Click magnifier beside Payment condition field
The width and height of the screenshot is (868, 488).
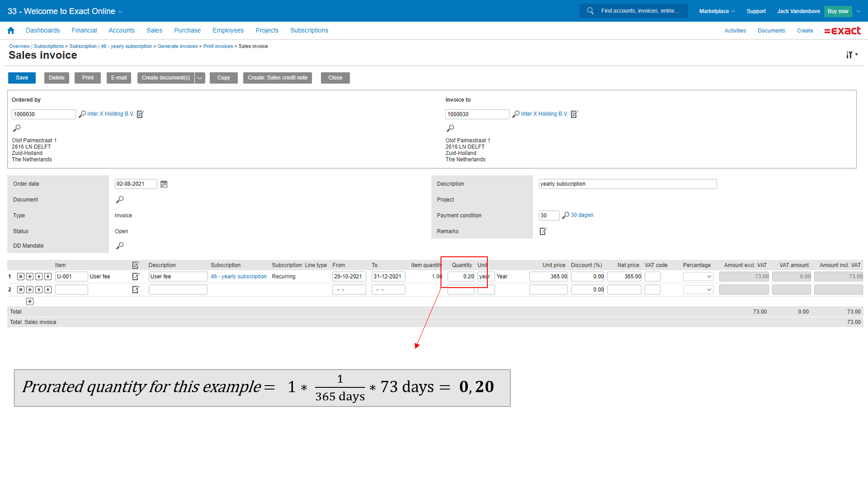coord(566,216)
